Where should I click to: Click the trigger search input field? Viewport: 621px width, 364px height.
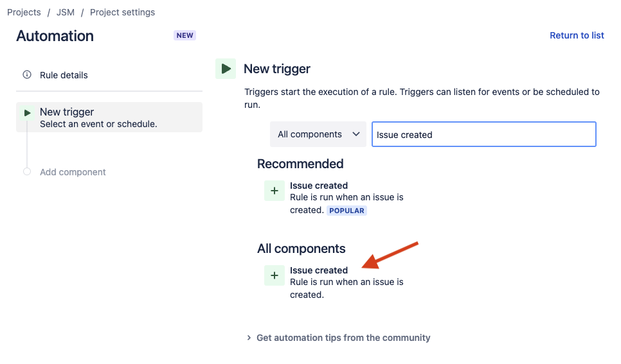(x=483, y=135)
